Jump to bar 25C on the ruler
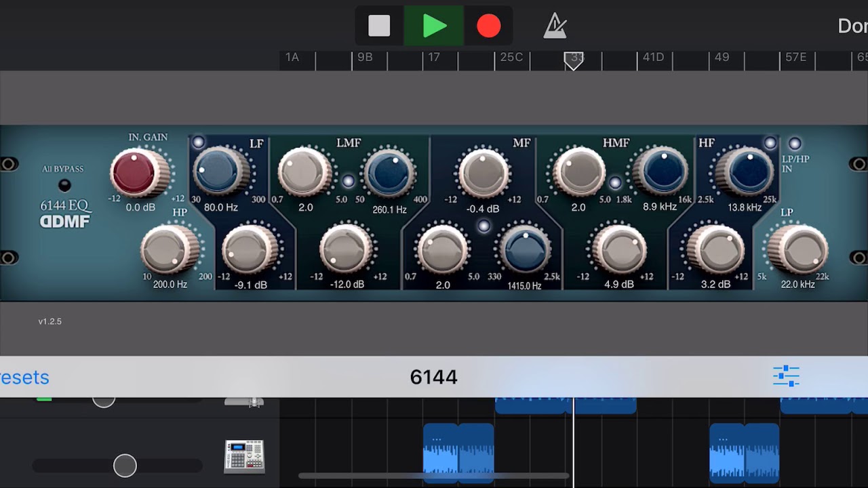 [x=511, y=57]
